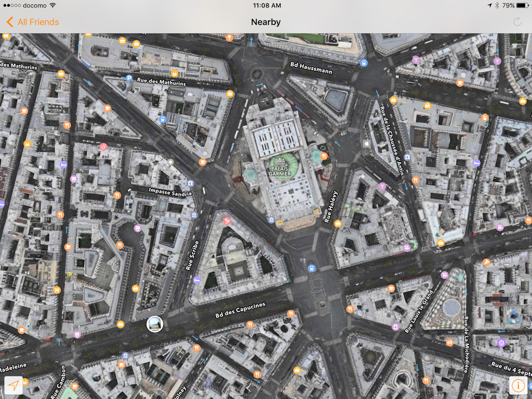Tap the Bd des Capucines street label
Viewport: 532px width, 399px height.
pyautogui.click(x=240, y=310)
